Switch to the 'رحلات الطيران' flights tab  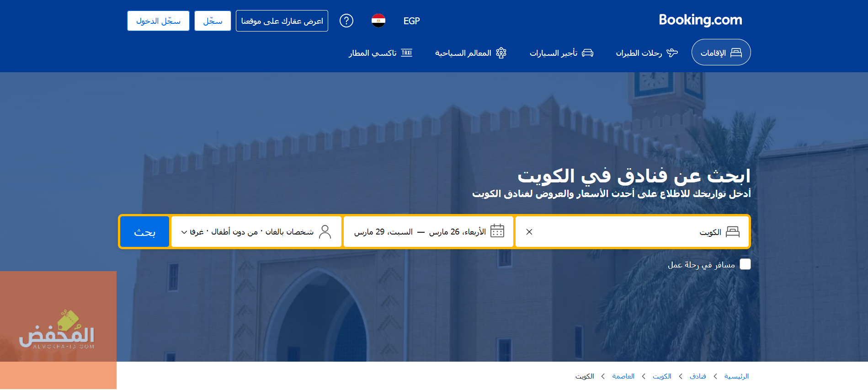pos(646,53)
